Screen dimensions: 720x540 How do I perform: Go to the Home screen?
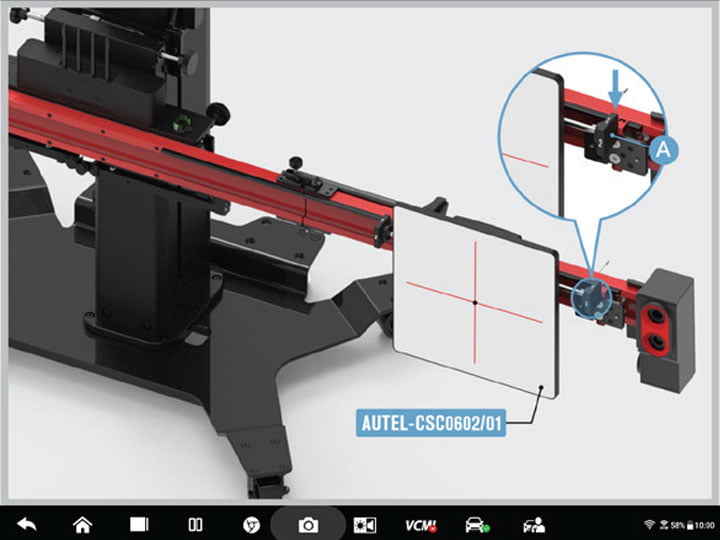click(82, 524)
